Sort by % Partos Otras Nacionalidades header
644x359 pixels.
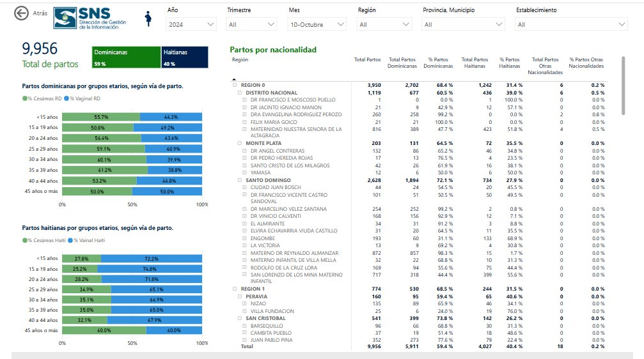[x=586, y=63]
